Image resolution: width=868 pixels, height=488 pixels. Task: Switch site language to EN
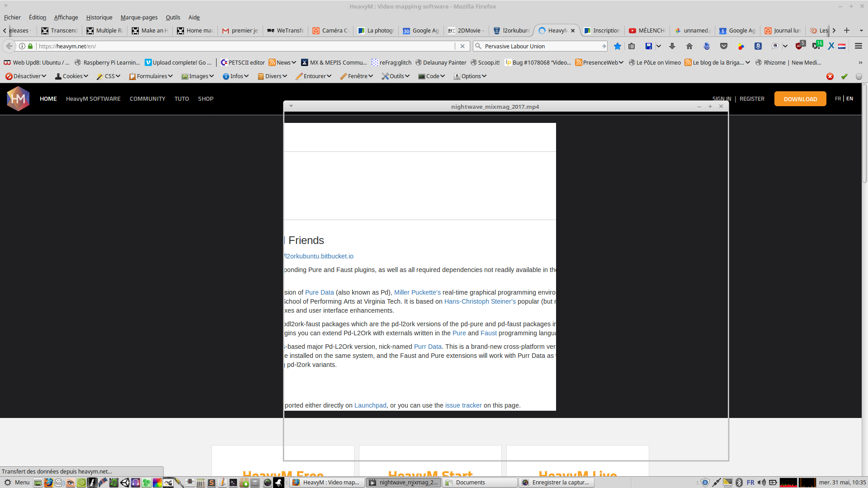point(850,99)
